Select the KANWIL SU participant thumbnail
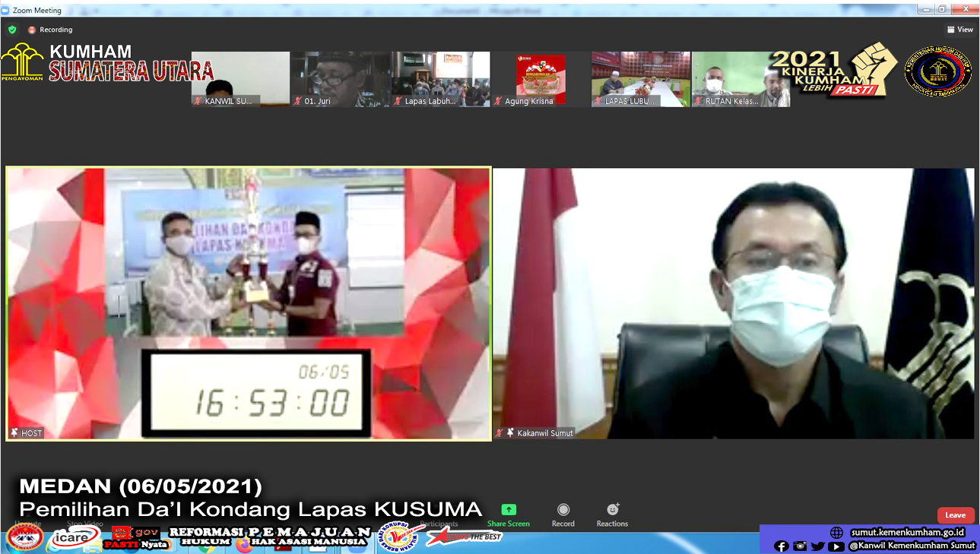980x554 pixels. [x=240, y=78]
